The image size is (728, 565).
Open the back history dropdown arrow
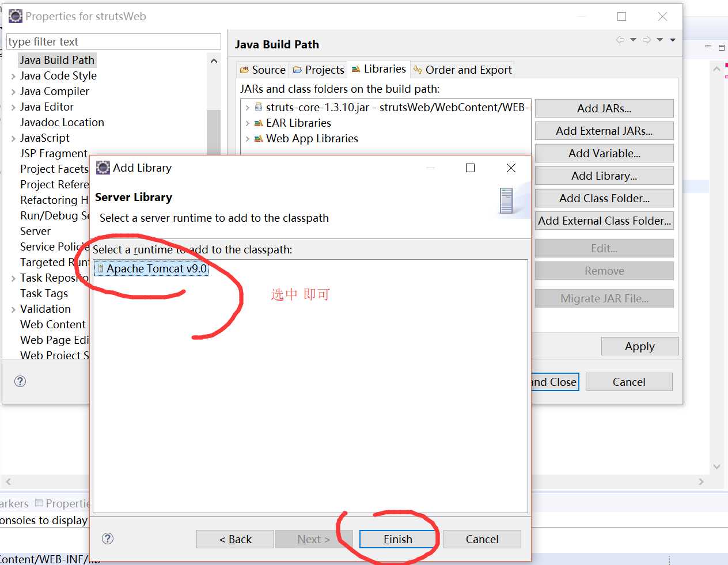(x=633, y=40)
